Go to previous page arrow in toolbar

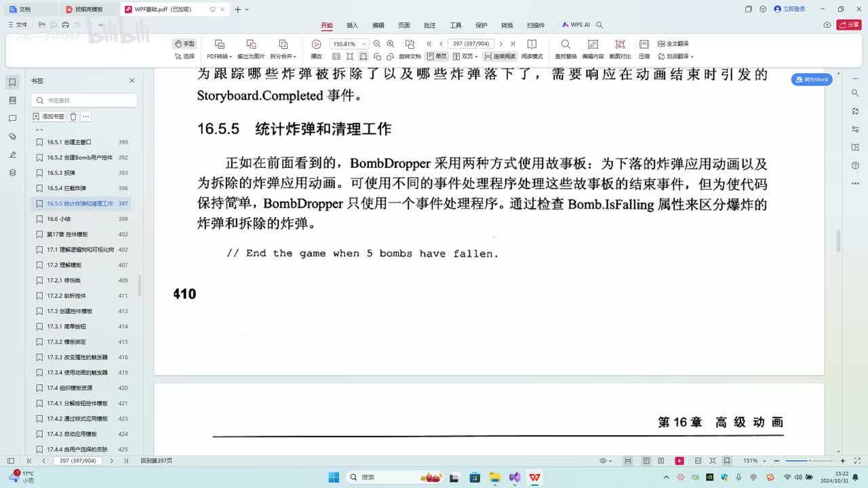click(x=441, y=43)
